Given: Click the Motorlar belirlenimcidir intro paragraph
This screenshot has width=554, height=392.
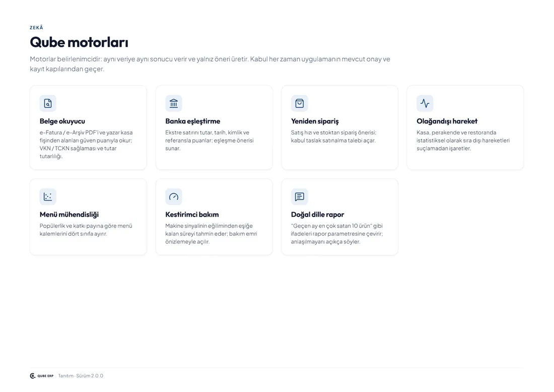Looking at the screenshot, I should click(210, 64).
